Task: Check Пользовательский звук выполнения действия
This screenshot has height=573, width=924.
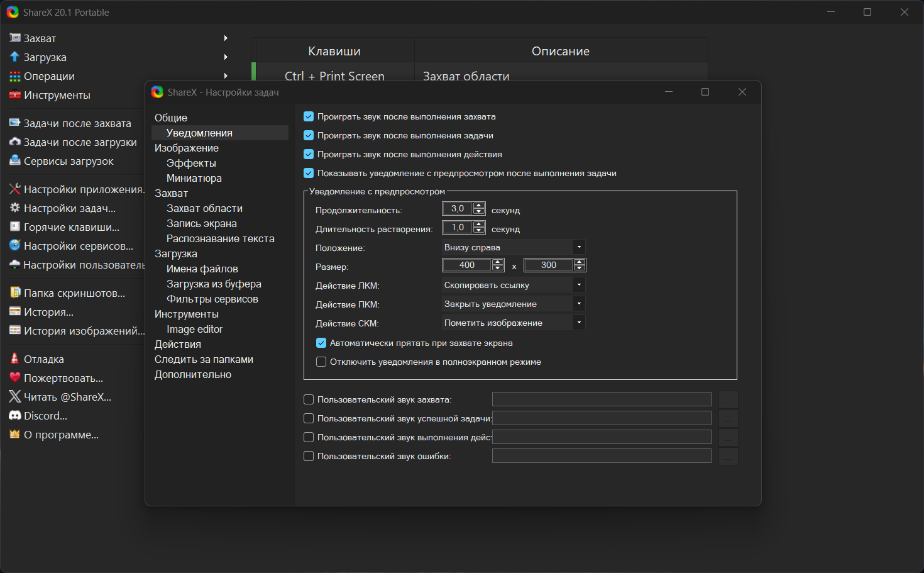Action: pos(309,437)
